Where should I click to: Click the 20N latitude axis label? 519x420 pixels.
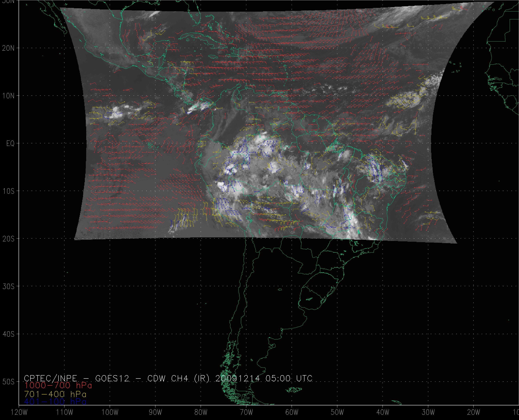pos(8,48)
